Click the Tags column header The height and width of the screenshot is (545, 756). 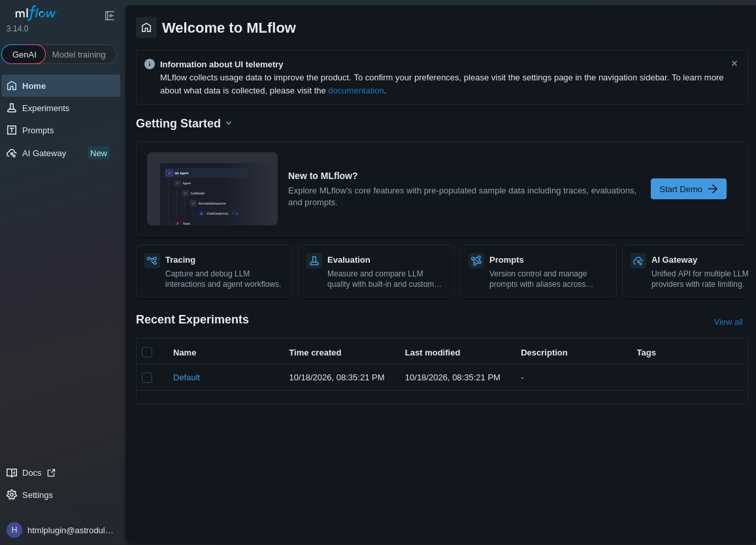click(x=646, y=353)
